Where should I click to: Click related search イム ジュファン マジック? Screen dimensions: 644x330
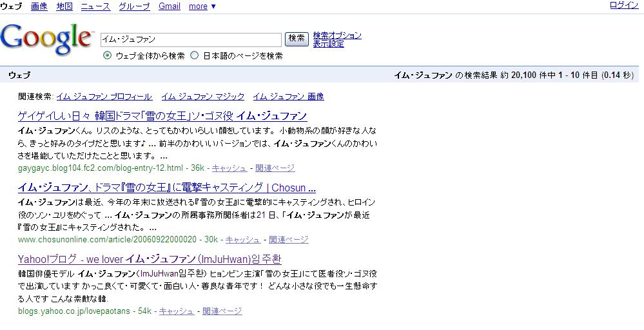(x=203, y=97)
